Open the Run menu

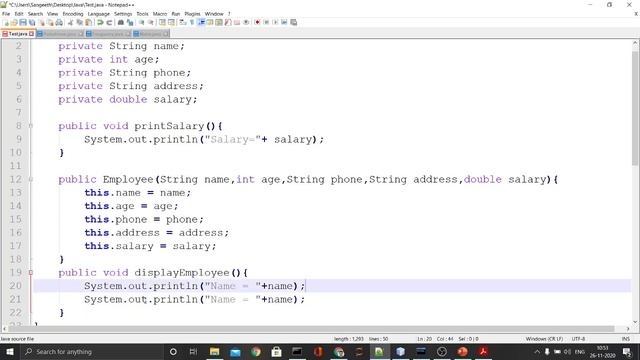click(x=176, y=14)
